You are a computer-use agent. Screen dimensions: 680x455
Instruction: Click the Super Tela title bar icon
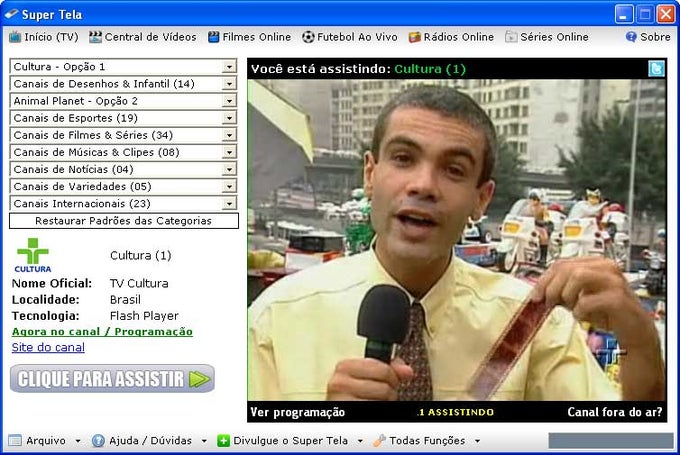(11, 14)
